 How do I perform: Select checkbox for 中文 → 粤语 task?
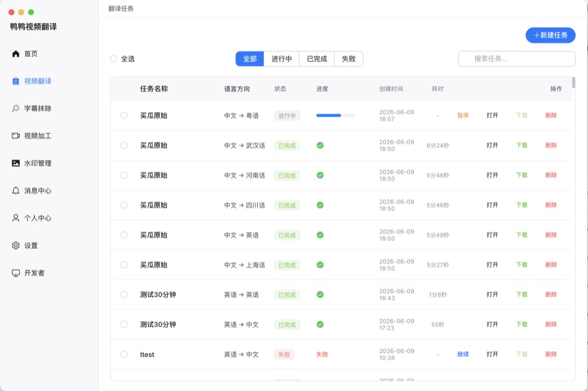[x=124, y=116]
